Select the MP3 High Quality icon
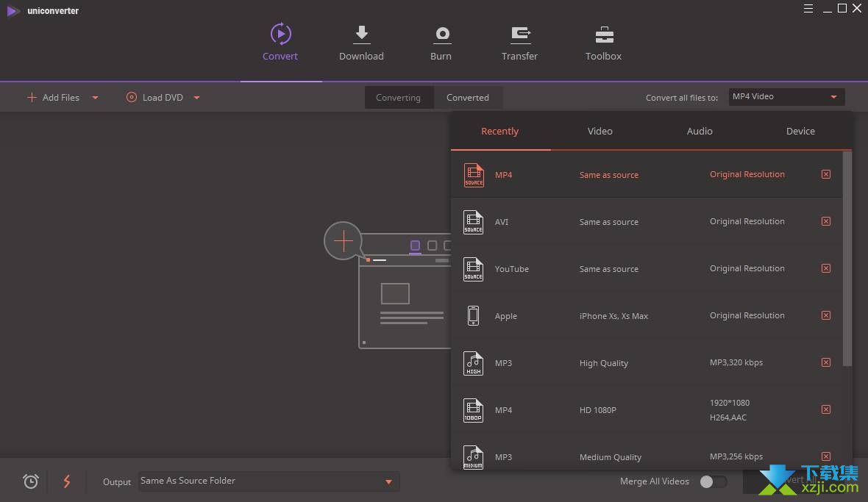The width and height of the screenshot is (868, 502). pos(473,363)
